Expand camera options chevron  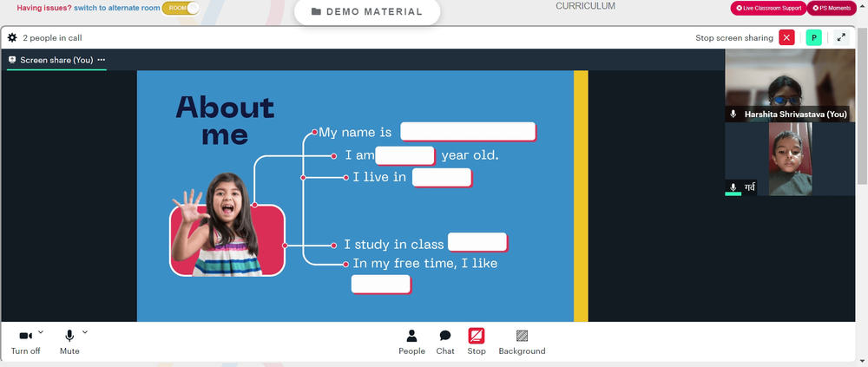pos(41,332)
